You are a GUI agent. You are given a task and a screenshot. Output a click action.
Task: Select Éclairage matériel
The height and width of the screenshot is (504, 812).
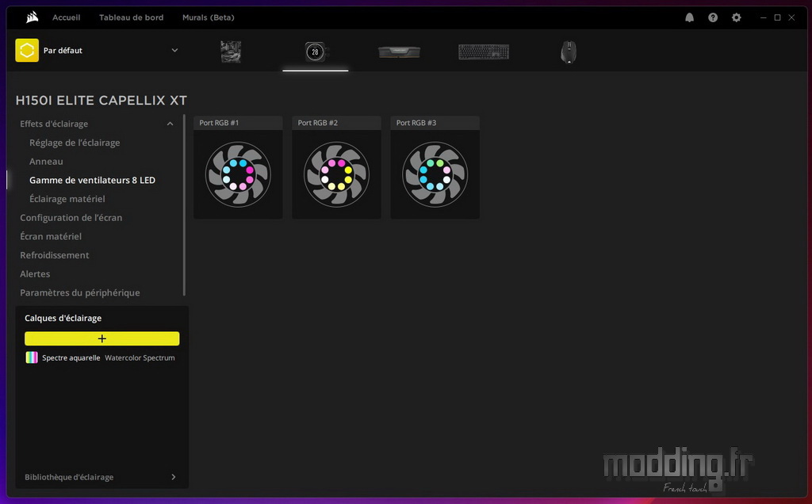(67, 199)
